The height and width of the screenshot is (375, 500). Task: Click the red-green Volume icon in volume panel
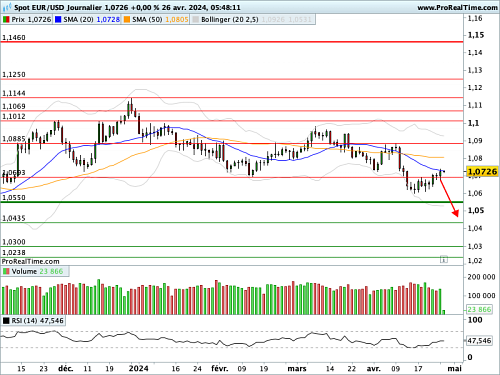point(6,271)
